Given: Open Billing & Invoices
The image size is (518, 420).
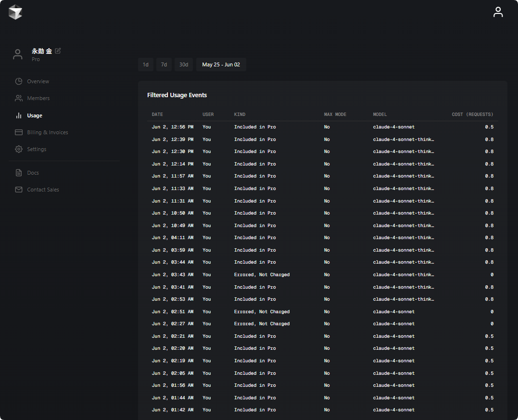Looking at the screenshot, I should (48, 132).
